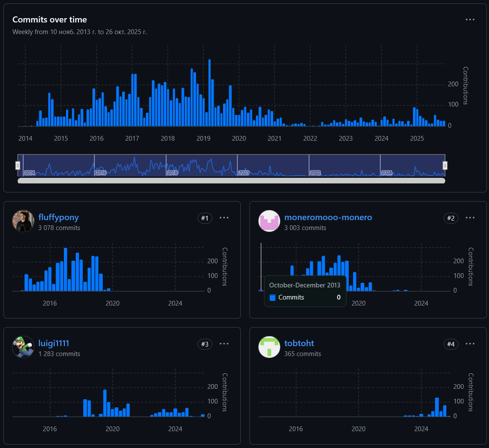489x448 pixels.
Task: Open moneromooo-monero card's three-dot menu
Action: coord(470,218)
